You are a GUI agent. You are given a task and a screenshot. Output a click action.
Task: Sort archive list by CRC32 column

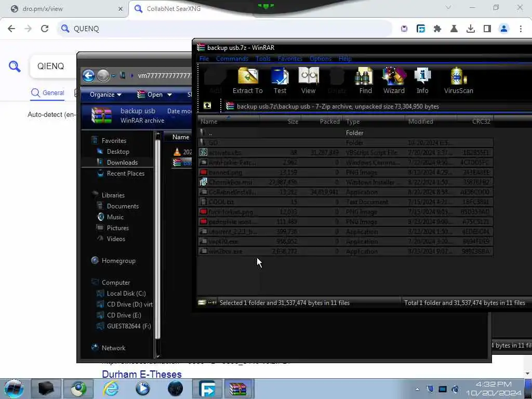coord(475,122)
